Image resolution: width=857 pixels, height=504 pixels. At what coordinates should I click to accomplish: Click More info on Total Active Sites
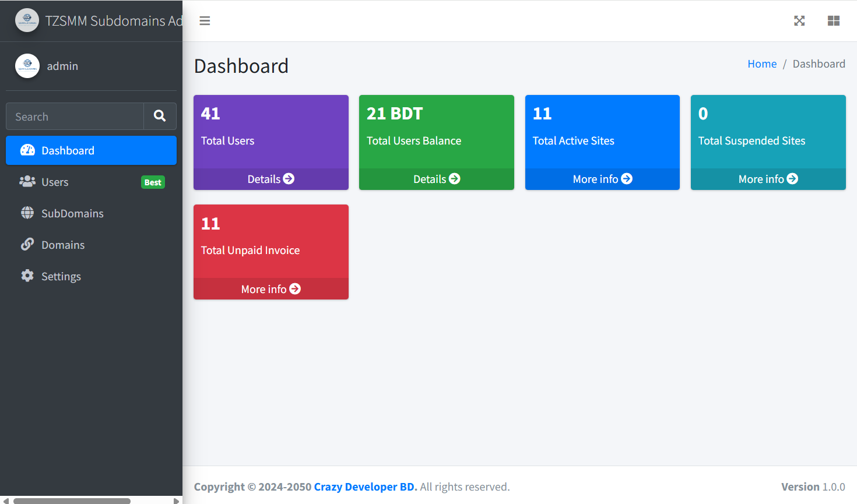(x=602, y=179)
